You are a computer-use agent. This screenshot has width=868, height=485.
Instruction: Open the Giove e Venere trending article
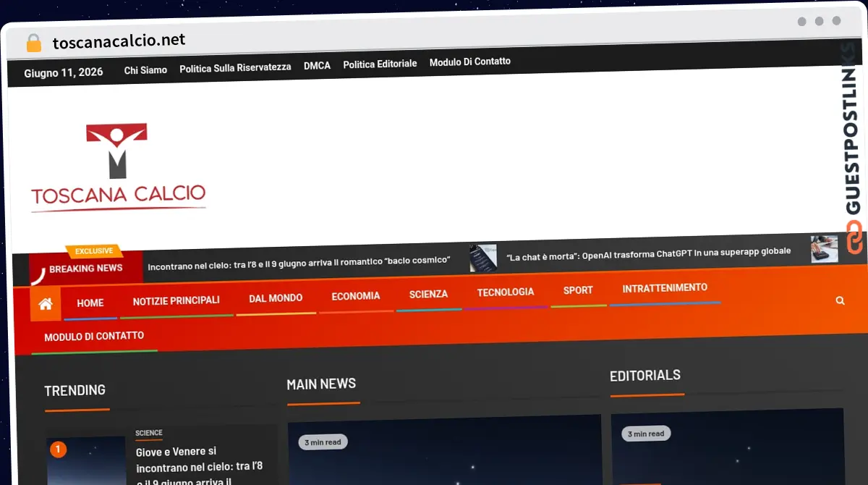click(200, 467)
